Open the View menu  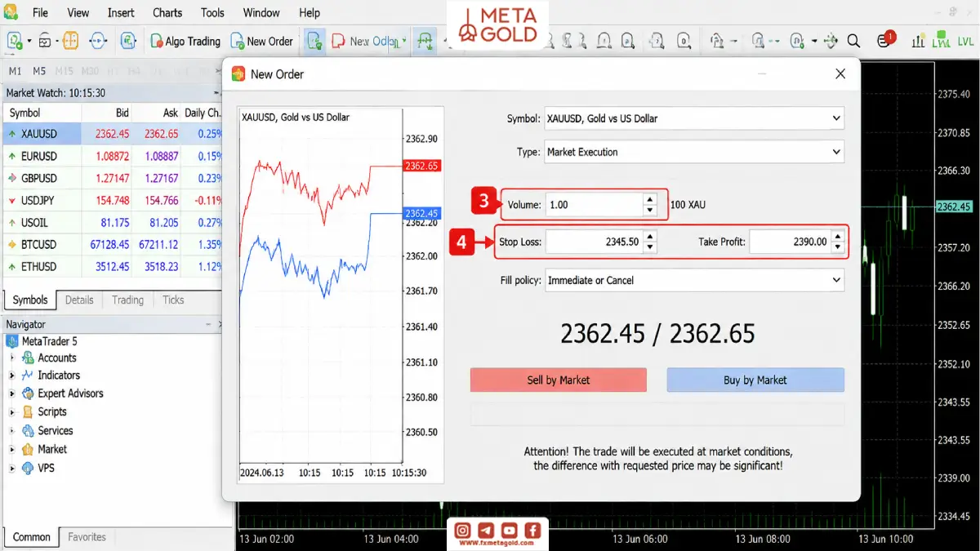click(78, 13)
